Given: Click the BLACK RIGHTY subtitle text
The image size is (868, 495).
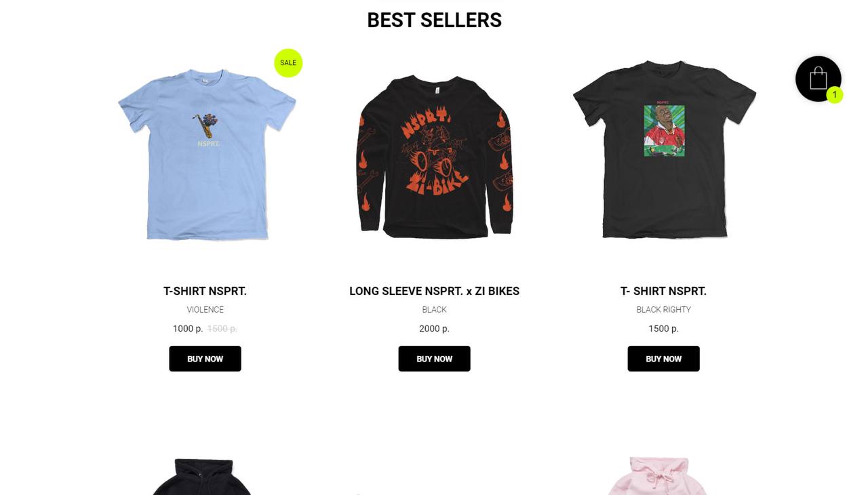Looking at the screenshot, I should tap(663, 309).
